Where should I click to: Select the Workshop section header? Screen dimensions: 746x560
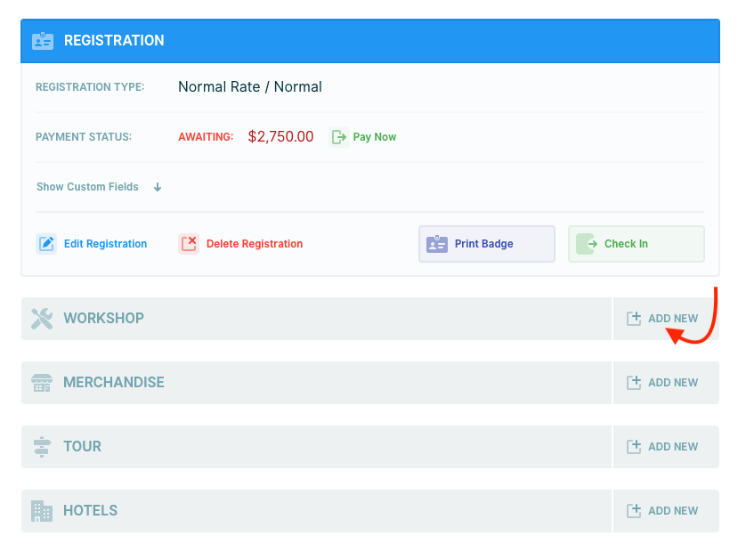pyautogui.click(x=103, y=319)
